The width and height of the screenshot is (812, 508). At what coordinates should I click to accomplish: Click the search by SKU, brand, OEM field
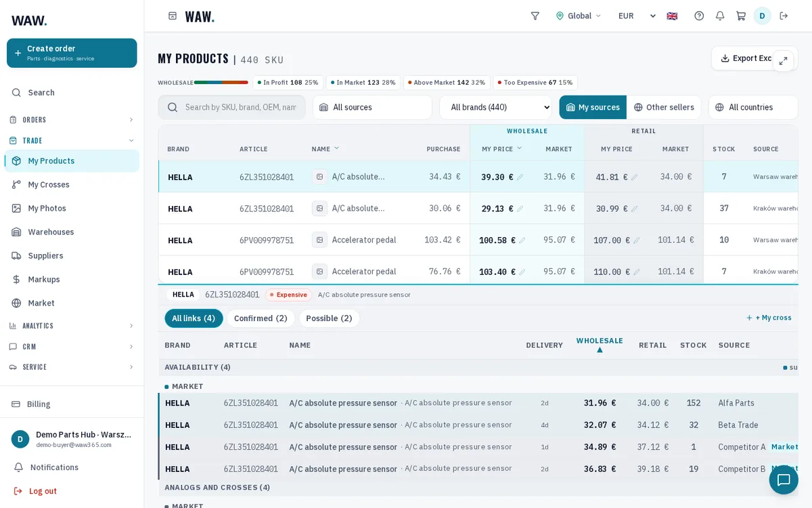231,107
